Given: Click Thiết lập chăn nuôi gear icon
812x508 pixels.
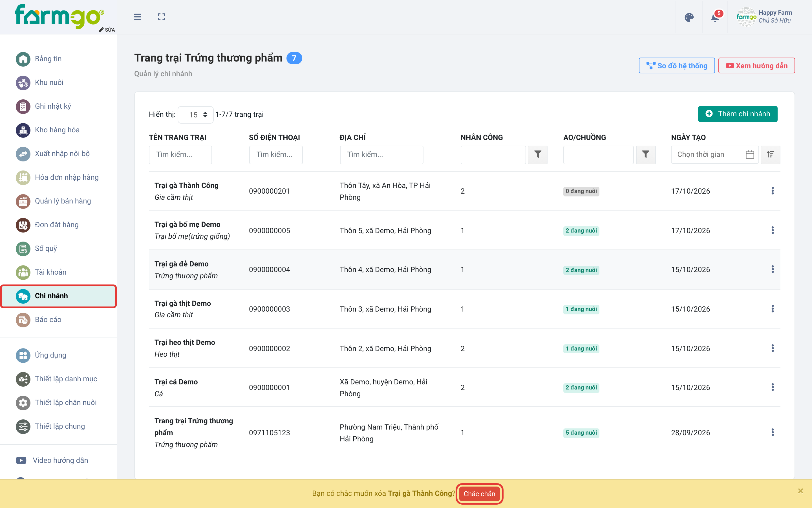Looking at the screenshot, I should (23, 402).
